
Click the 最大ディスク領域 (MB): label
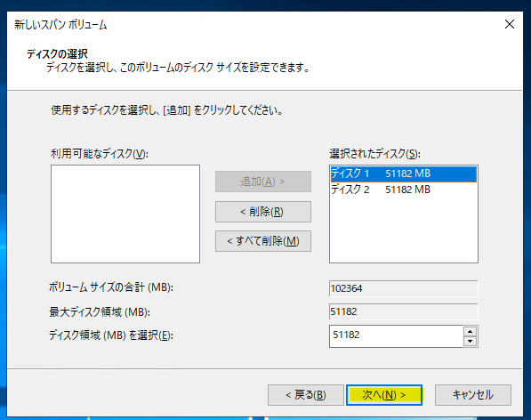[x=100, y=311]
